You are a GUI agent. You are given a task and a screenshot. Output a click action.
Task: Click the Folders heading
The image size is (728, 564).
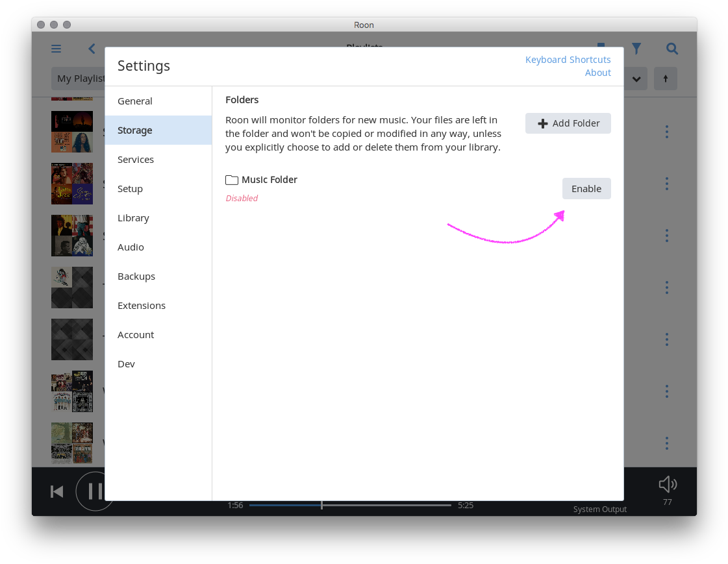(242, 100)
